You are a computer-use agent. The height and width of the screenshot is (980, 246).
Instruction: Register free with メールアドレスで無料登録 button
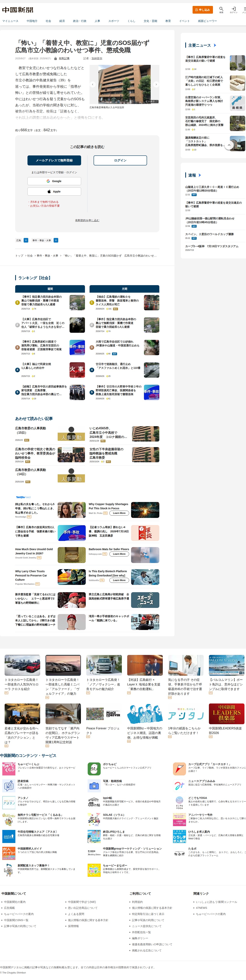point(54,160)
